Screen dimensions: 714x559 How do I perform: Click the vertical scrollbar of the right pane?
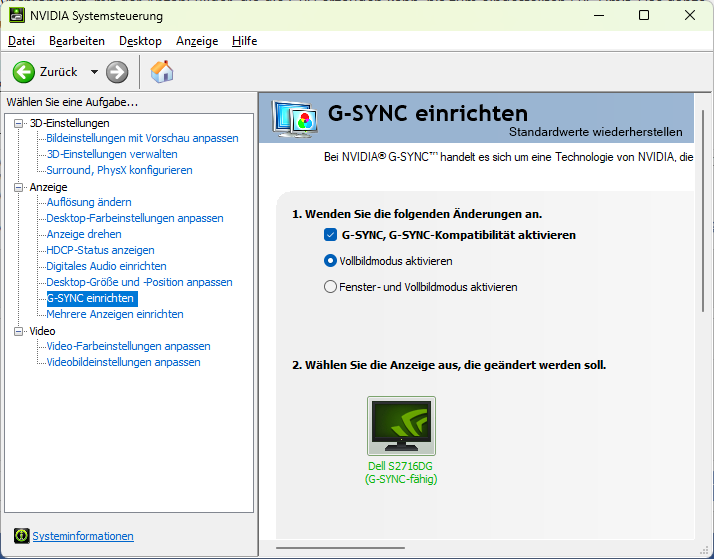point(703,211)
